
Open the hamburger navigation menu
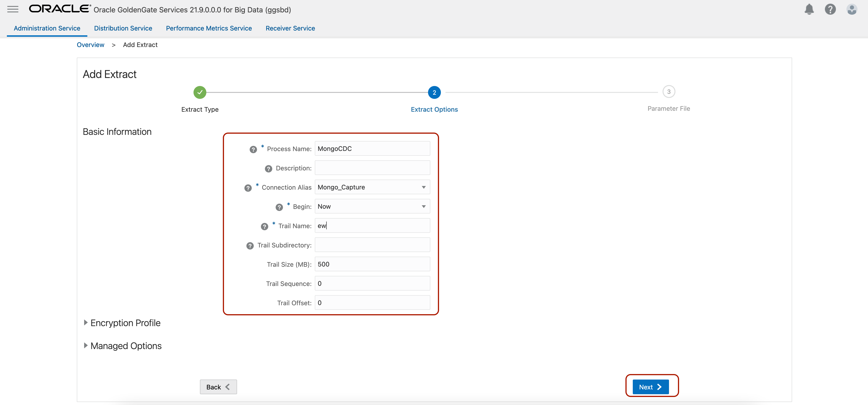click(x=13, y=9)
